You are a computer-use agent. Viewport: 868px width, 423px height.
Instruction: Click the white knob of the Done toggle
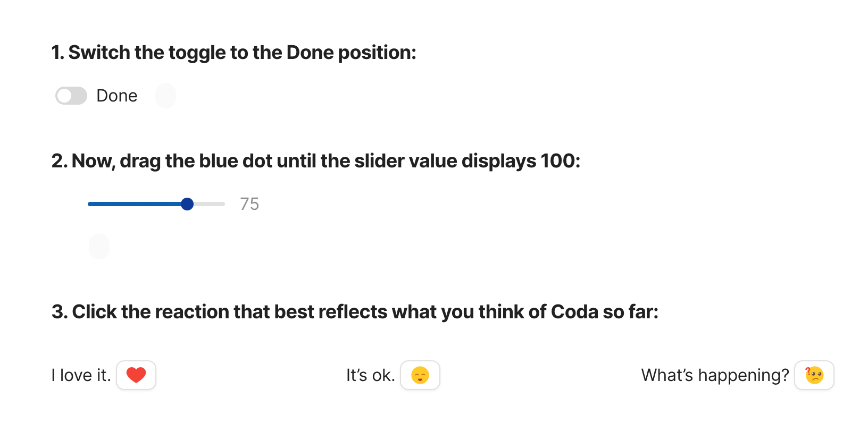click(x=64, y=96)
